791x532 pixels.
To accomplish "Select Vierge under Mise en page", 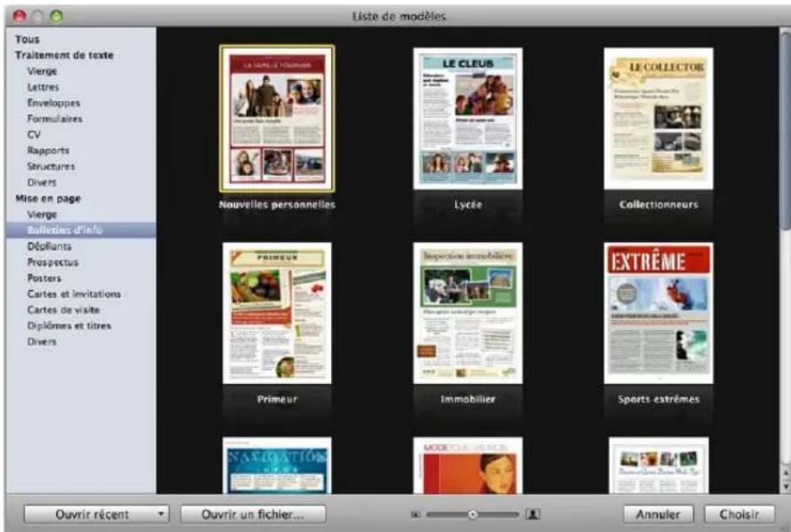I will pos(42,215).
